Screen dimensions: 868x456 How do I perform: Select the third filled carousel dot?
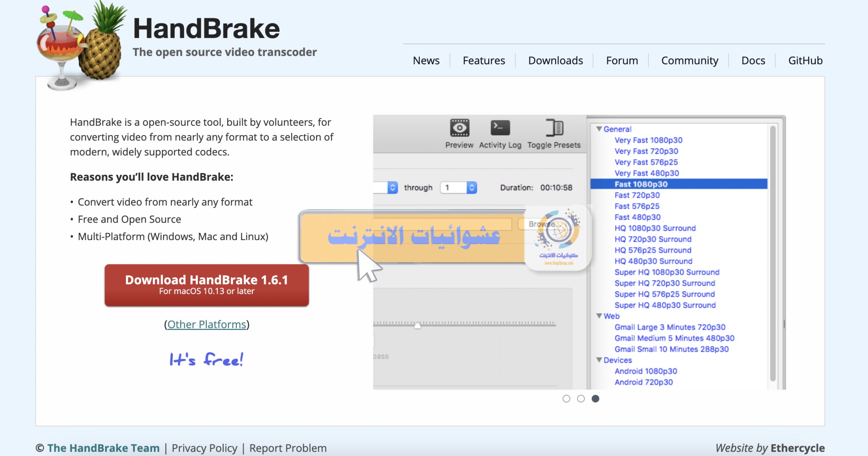click(595, 398)
